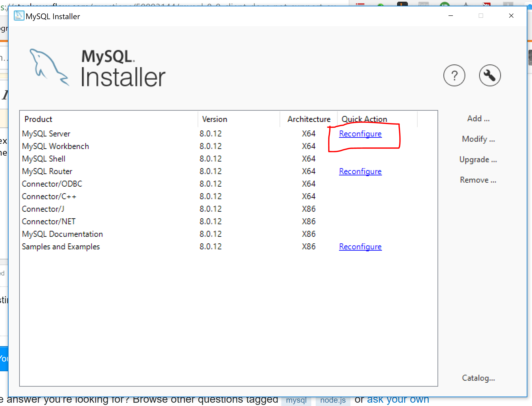This screenshot has height=406, width=532.
Task: Select the MySQL Workbench row
Action: tap(55, 146)
